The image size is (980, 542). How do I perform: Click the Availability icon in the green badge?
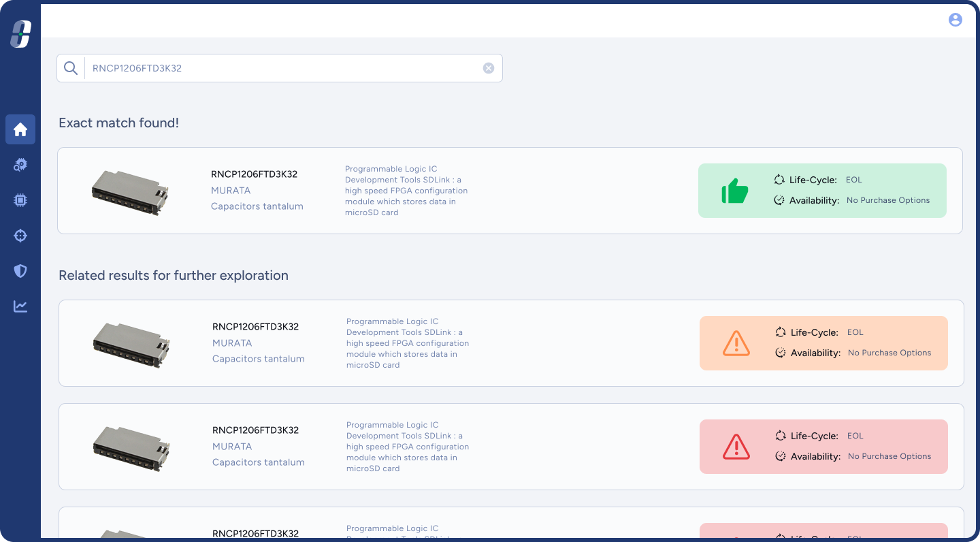tap(779, 200)
